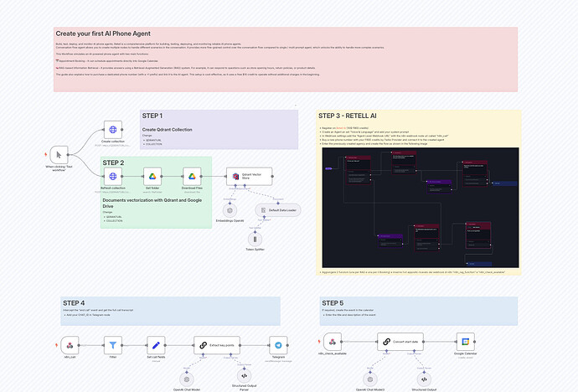Select the Token Splitter node
This screenshot has width=578, height=392.
(x=255, y=239)
